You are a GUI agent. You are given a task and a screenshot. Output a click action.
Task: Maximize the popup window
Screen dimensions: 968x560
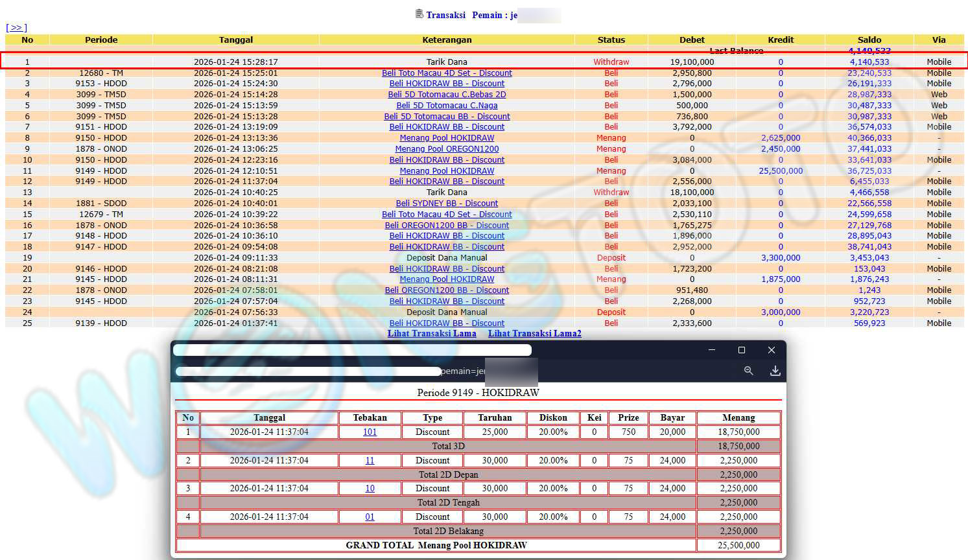(x=742, y=350)
